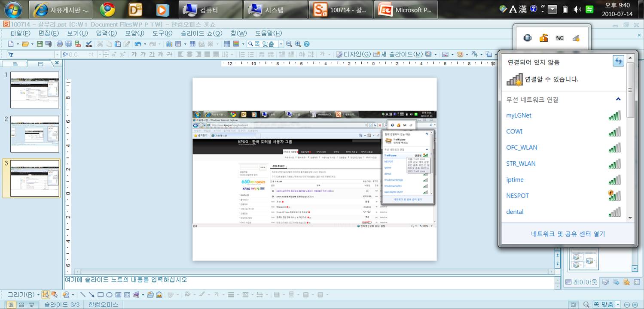Viewport: 644px width, 309px height.
Task: Toggle the object selection tool in drawing toolbar
Action: (x=45, y=294)
